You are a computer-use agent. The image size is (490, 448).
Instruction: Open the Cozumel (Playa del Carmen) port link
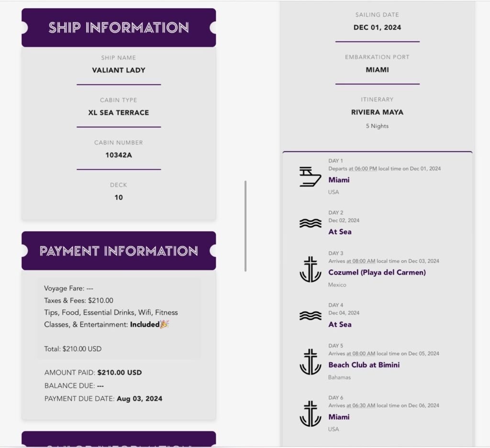click(x=377, y=272)
